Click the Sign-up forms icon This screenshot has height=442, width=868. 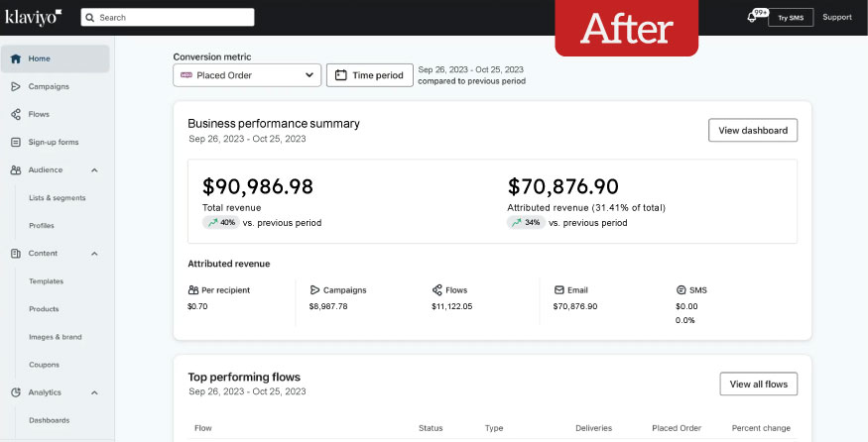[16, 142]
